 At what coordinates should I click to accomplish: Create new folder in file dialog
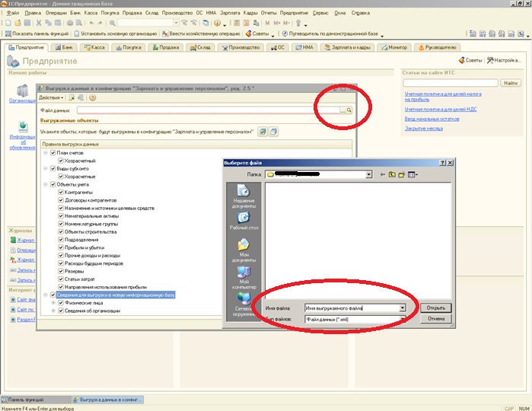pyautogui.click(x=401, y=174)
